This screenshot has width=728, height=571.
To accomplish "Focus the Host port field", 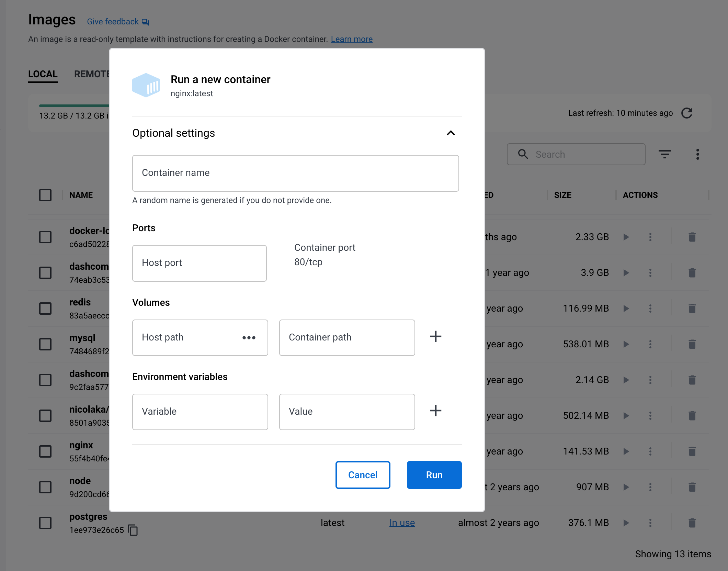I will (x=199, y=263).
